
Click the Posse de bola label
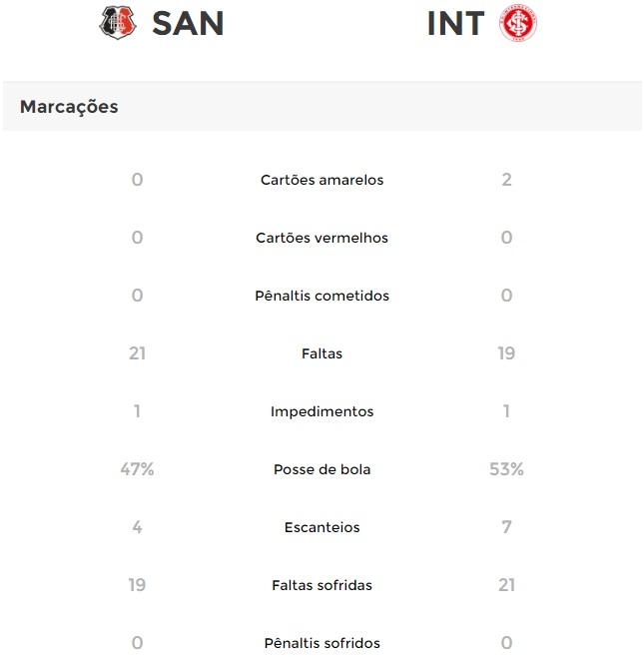pos(322,469)
